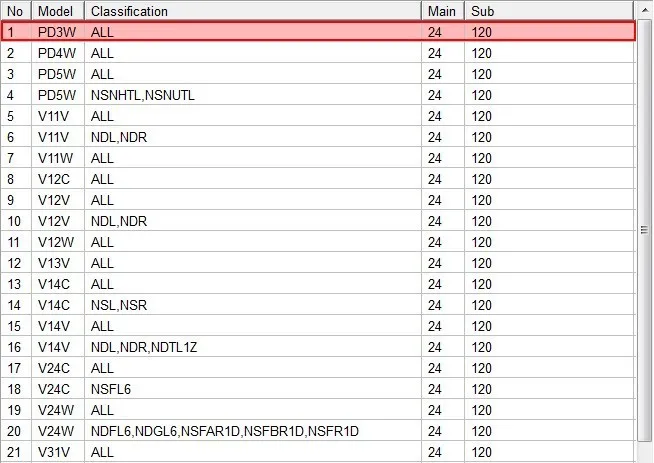Select the V31V model cell

tap(58, 452)
